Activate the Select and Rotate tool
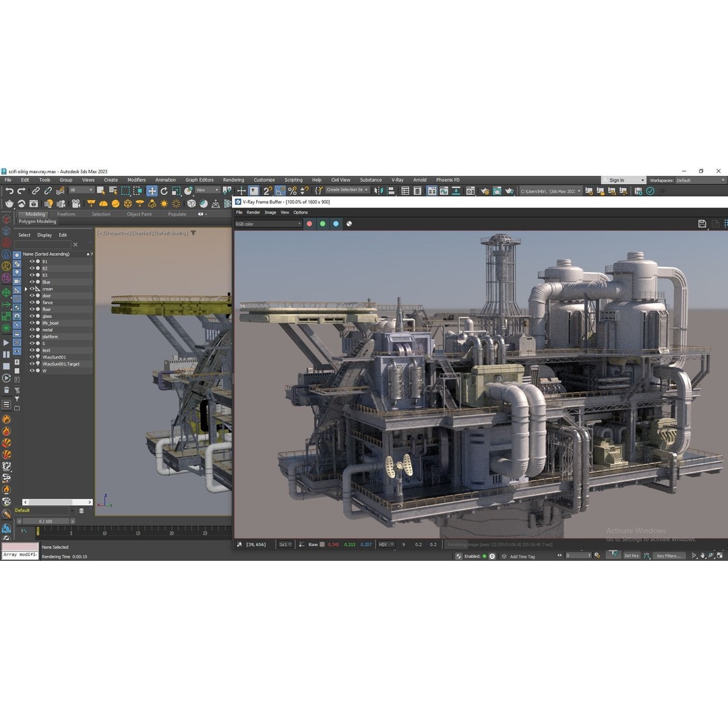This screenshot has height=728, width=728. pyautogui.click(x=164, y=192)
